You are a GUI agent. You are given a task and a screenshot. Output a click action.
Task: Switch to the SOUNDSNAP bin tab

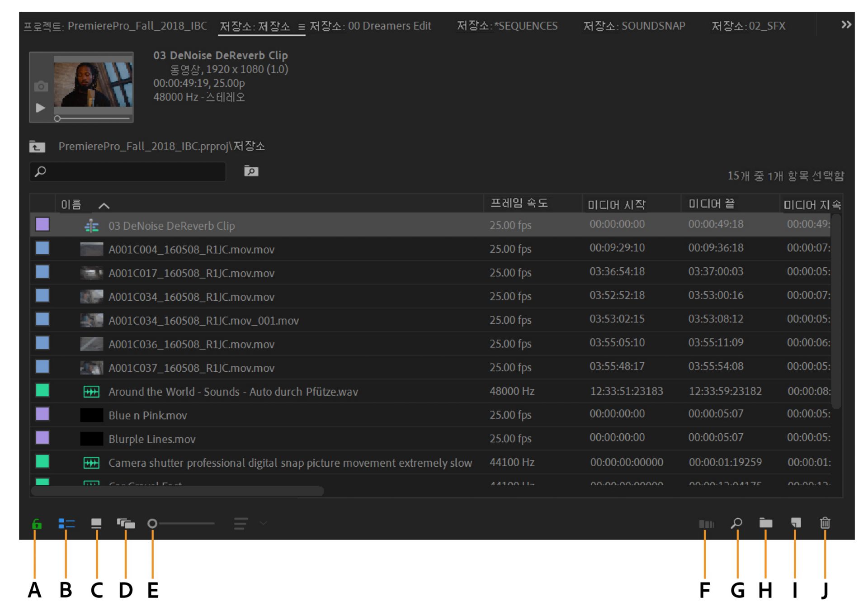pos(634,26)
